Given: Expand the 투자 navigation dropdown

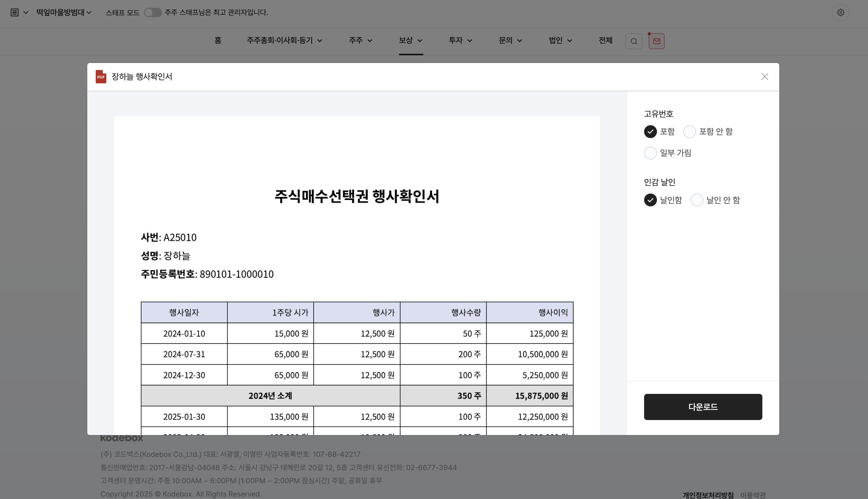Looking at the screenshot, I should pos(460,40).
